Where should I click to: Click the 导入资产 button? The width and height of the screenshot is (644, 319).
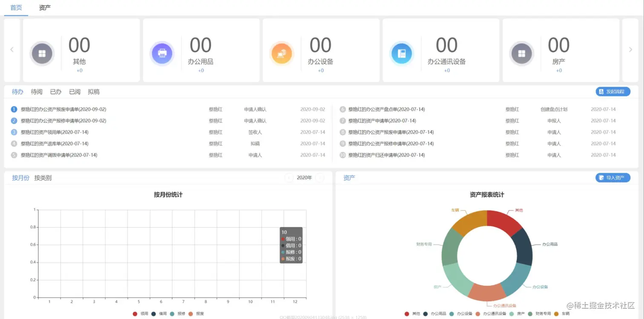tap(613, 178)
